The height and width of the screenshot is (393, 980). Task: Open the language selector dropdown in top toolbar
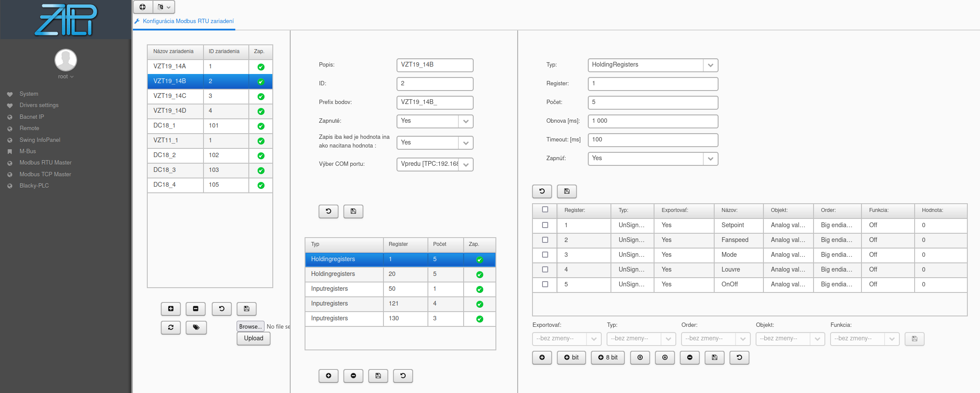[164, 7]
